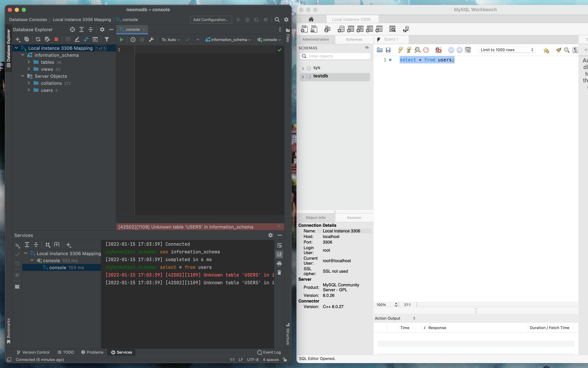Click the beautify query broom icon in Workbench
This screenshot has height=368, width=588.
point(558,50)
